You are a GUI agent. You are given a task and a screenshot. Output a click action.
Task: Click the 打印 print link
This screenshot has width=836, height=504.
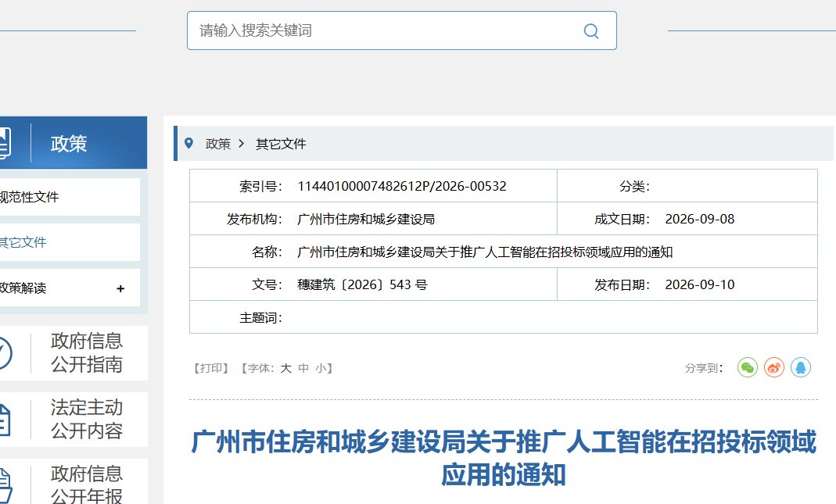click(x=211, y=368)
